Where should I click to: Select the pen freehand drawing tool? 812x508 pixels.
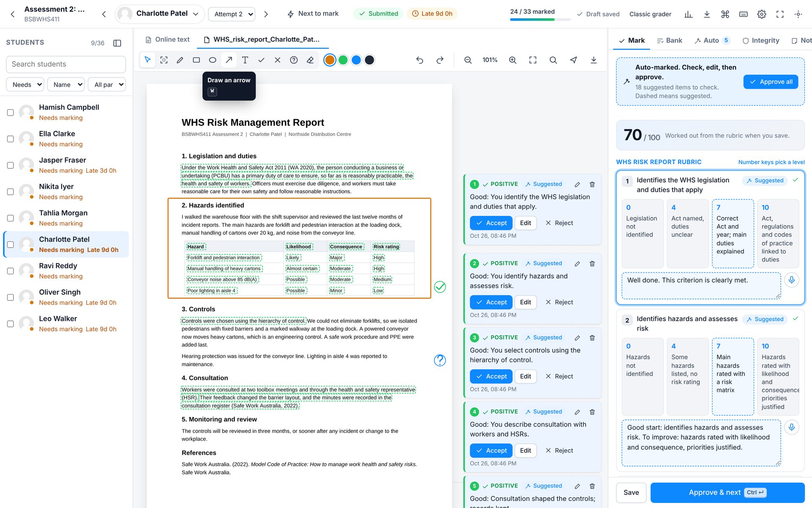pyautogui.click(x=180, y=60)
